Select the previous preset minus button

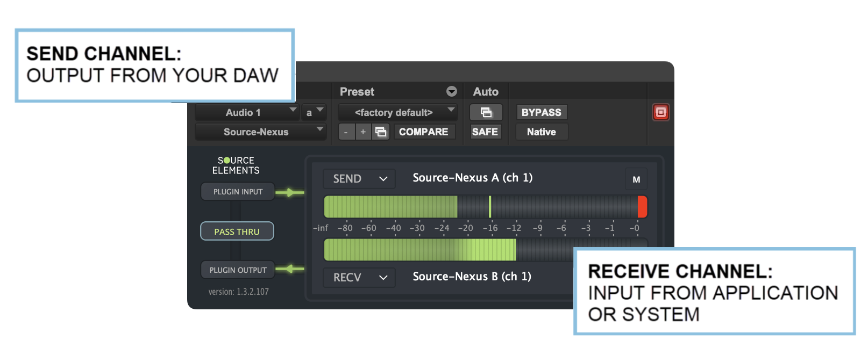click(346, 132)
